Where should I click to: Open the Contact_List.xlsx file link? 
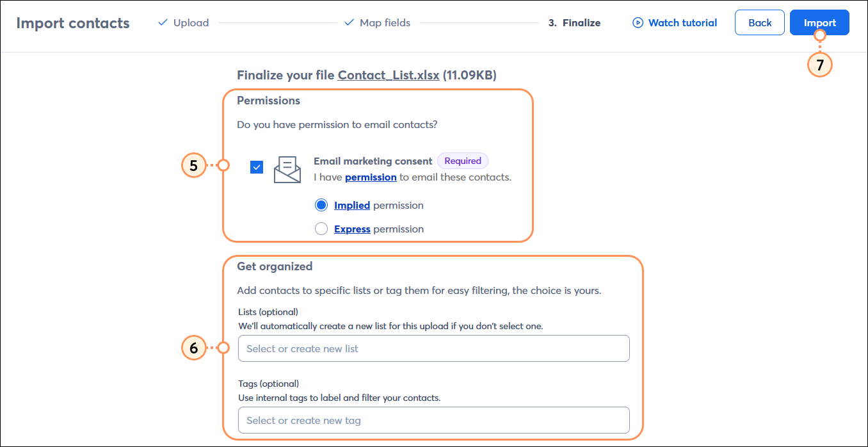(x=388, y=75)
